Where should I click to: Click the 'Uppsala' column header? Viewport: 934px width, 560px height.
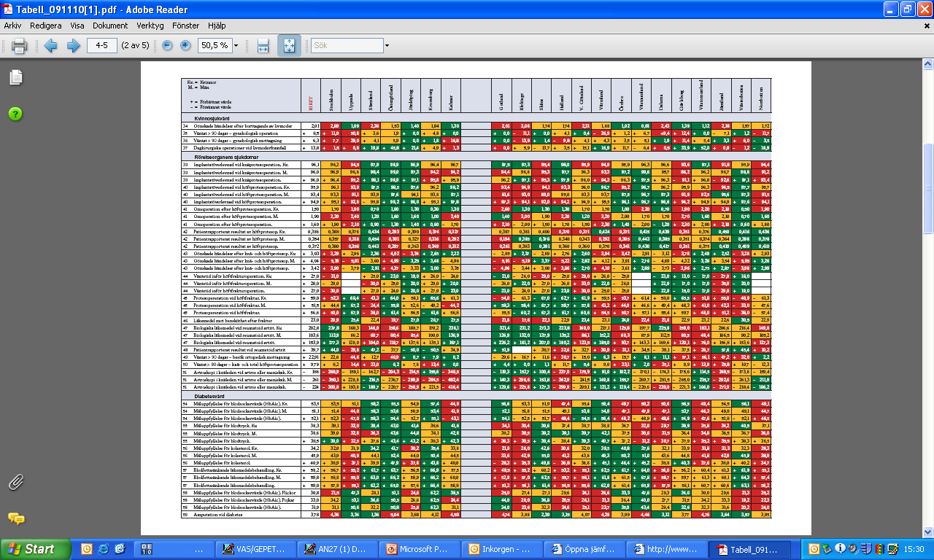point(352,103)
